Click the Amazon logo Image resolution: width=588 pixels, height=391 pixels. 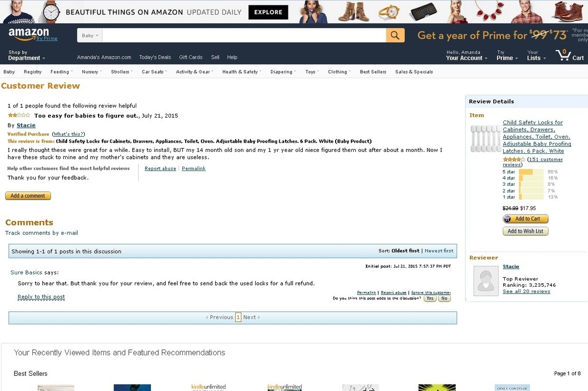[x=28, y=34]
